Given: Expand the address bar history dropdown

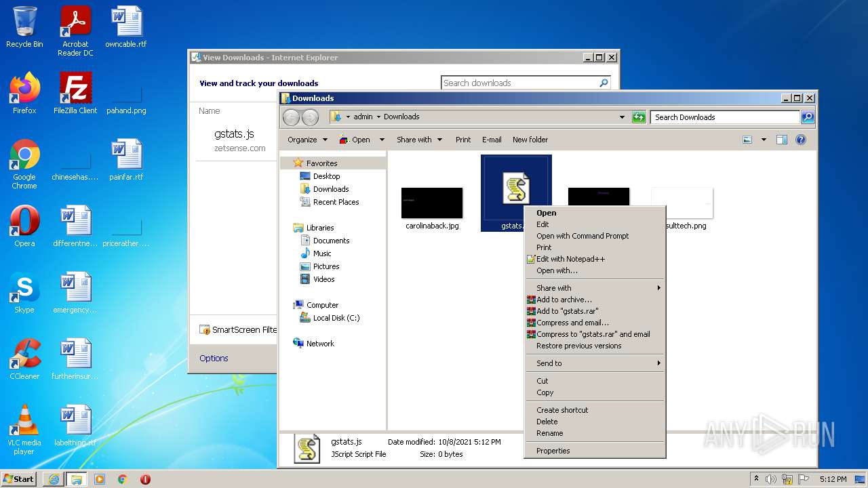Looking at the screenshot, I should 622,117.
